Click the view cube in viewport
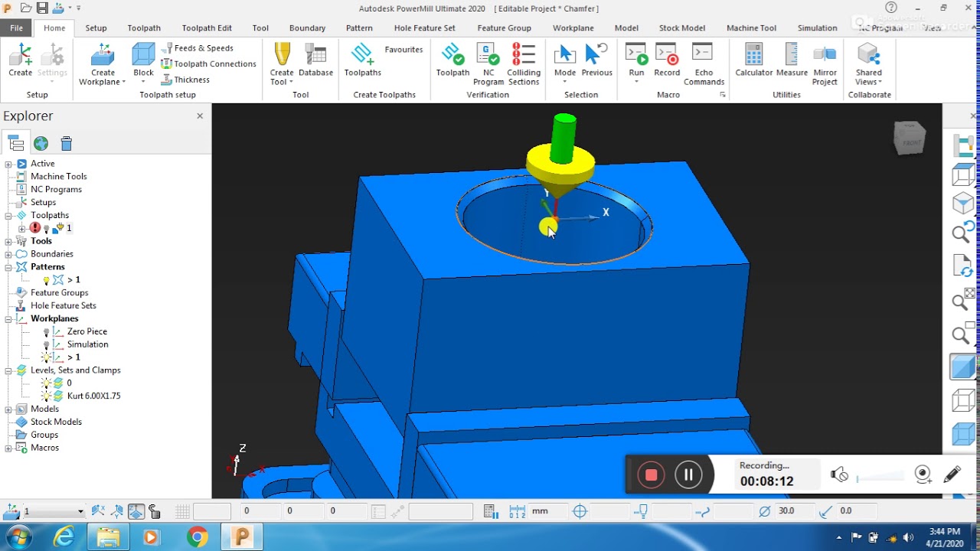Viewport: 980px width, 551px height. [910, 138]
